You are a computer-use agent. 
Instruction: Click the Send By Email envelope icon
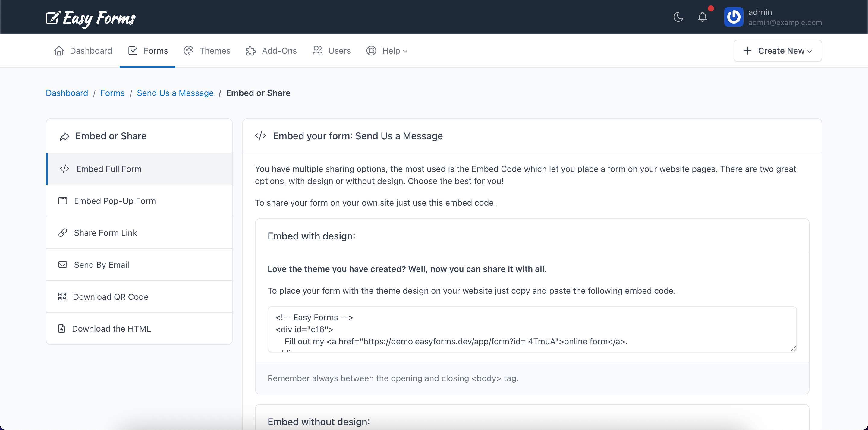click(62, 264)
